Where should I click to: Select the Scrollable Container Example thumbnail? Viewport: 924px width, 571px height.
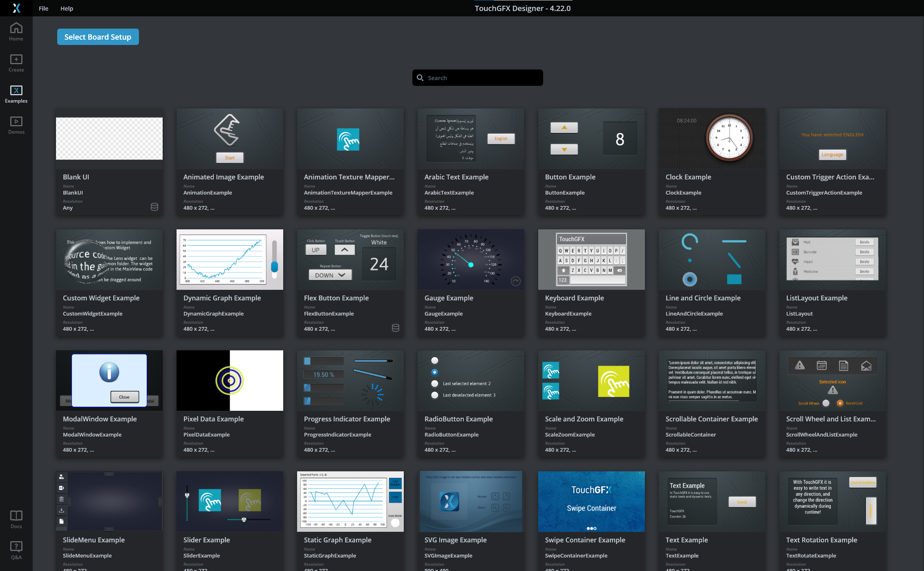(x=712, y=381)
